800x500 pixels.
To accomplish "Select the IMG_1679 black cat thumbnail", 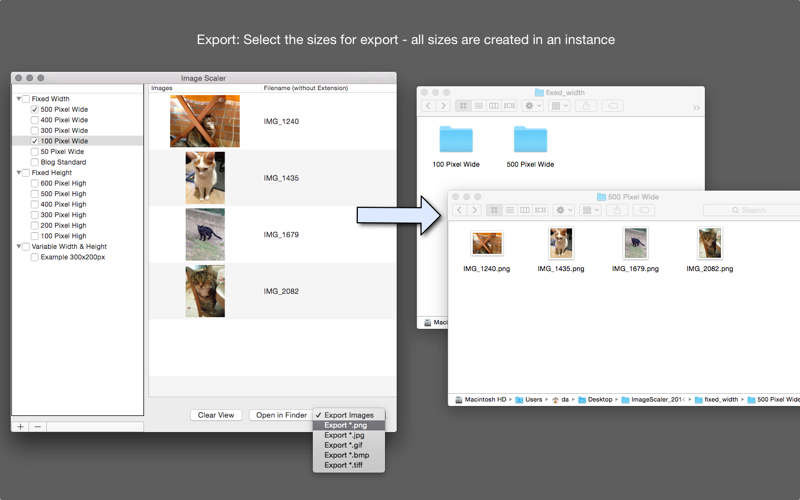I will (205, 235).
